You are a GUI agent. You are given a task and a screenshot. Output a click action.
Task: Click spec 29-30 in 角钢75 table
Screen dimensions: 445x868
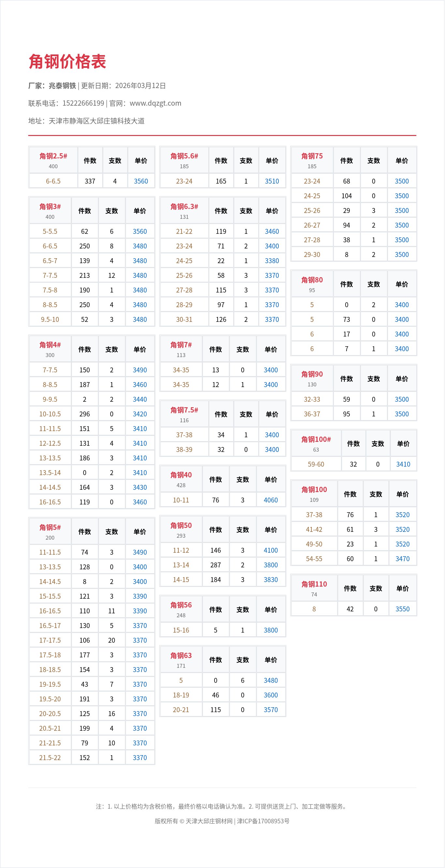click(312, 255)
